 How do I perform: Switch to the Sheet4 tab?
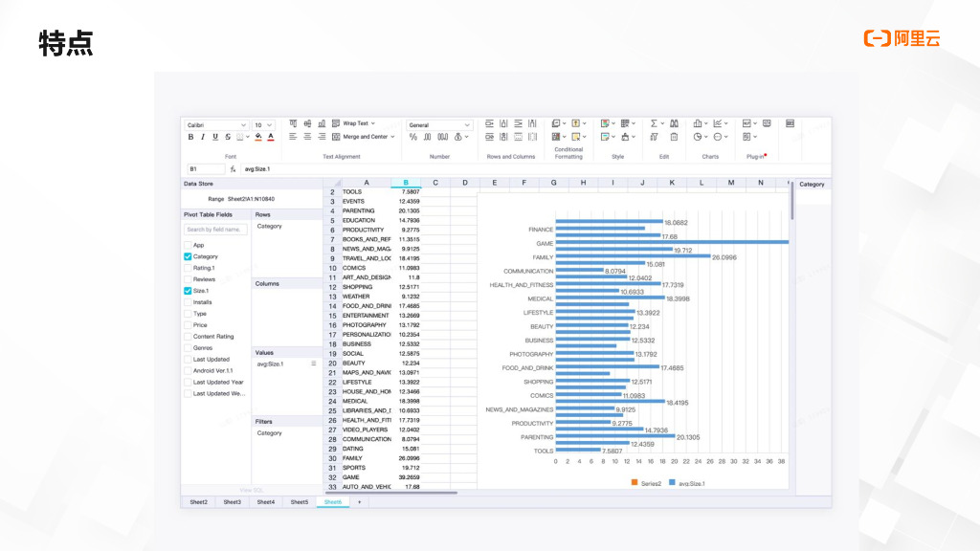[x=265, y=501]
